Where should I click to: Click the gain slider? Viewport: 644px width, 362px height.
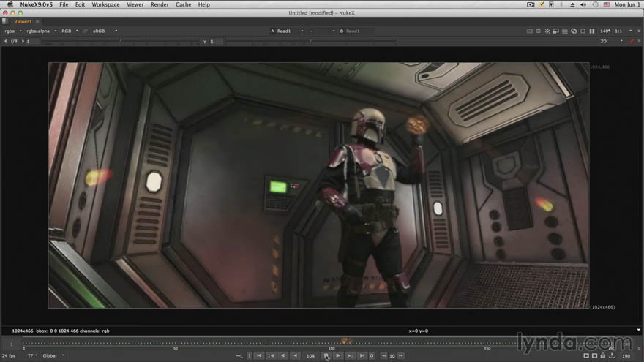point(119,42)
